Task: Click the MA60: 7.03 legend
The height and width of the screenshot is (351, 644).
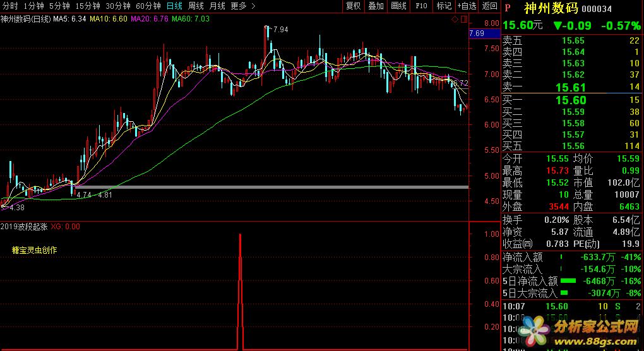Action: (x=191, y=19)
